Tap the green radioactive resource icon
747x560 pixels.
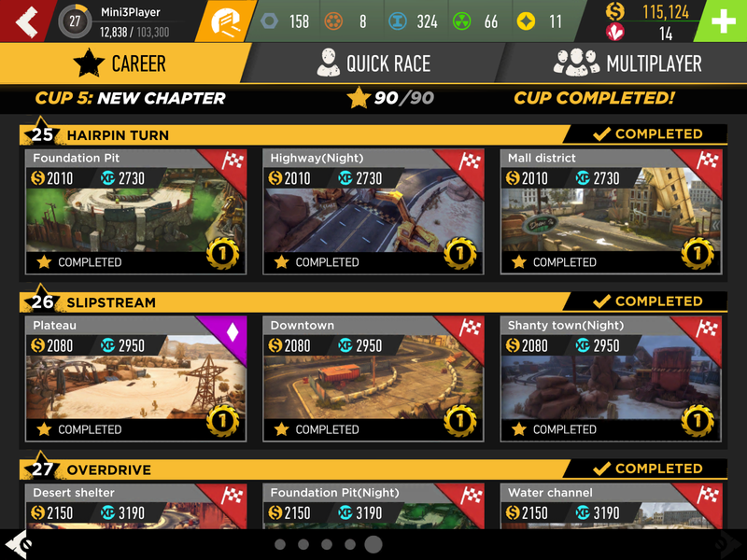coord(461,21)
